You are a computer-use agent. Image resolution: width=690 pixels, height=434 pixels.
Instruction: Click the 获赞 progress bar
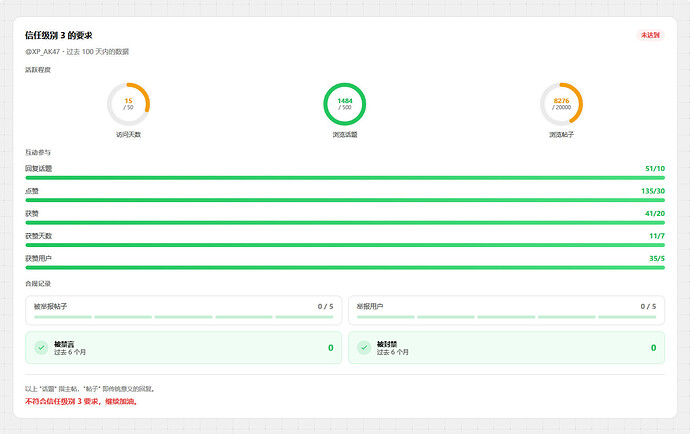point(345,223)
